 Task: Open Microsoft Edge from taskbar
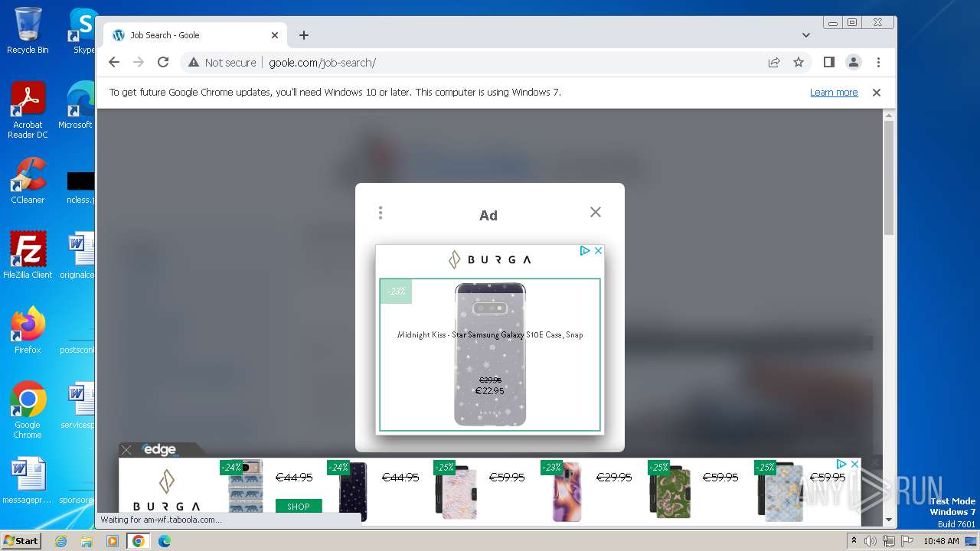(x=164, y=541)
